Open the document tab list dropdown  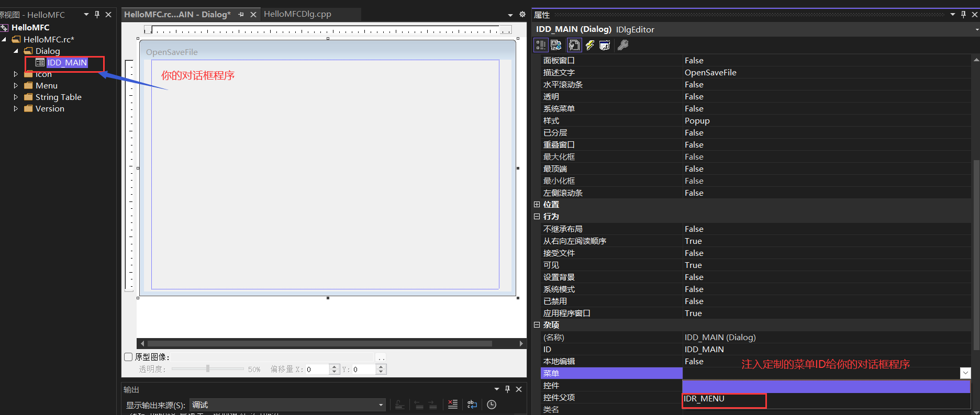pos(510,15)
